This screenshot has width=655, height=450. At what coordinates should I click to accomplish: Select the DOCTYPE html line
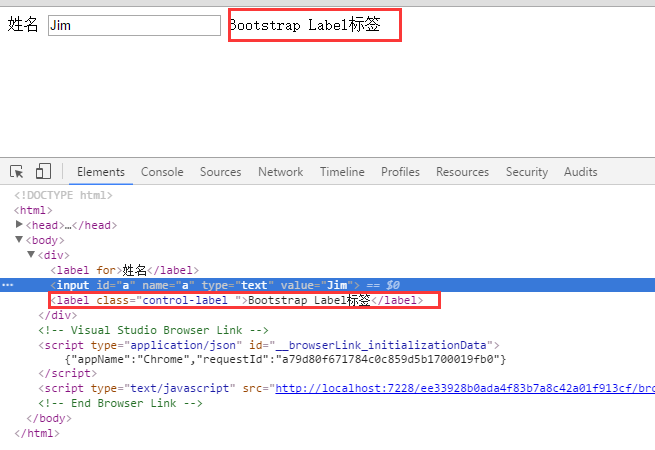[63, 195]
